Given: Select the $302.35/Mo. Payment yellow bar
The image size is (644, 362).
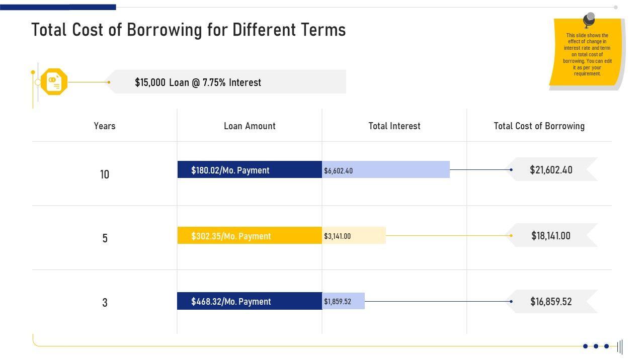Looking at the screenshot, I should coord(250,236).
